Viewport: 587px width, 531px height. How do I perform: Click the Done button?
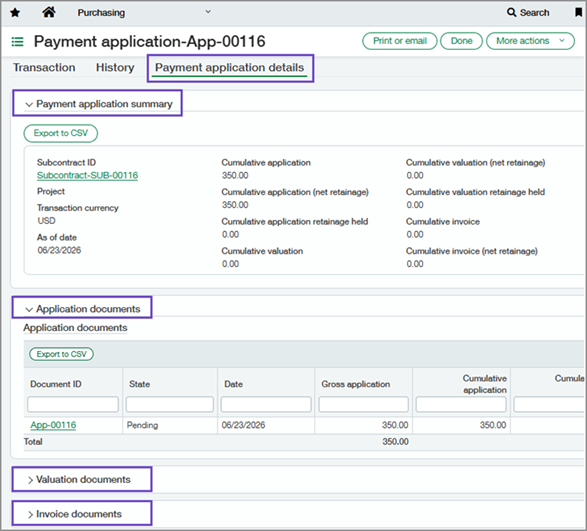pos(461,41)
